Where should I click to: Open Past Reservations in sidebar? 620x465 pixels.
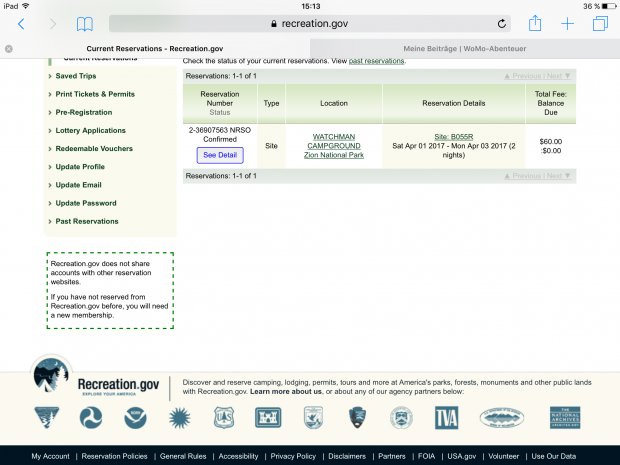[x=87, y=221]
